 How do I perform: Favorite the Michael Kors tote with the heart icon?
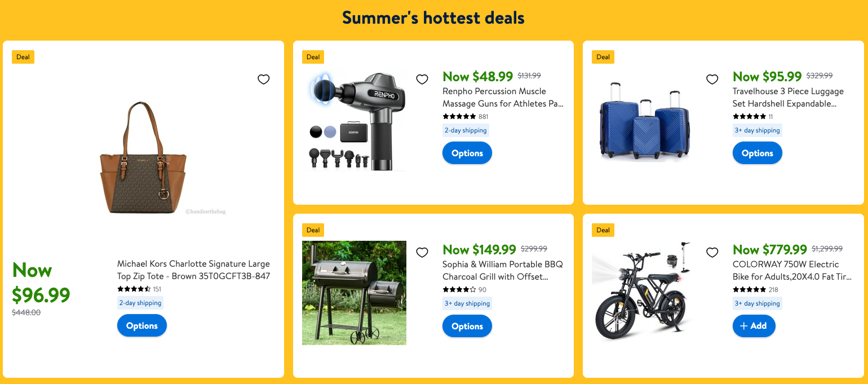click(x=263, y=80)
